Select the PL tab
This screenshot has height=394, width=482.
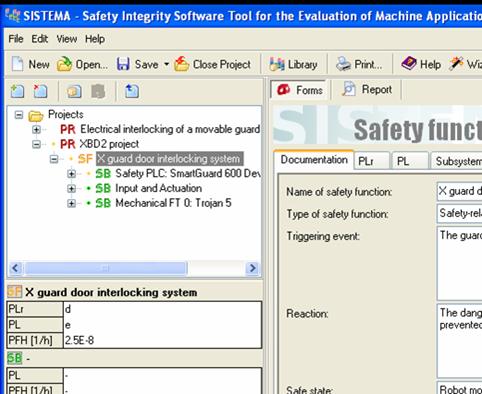410,161
